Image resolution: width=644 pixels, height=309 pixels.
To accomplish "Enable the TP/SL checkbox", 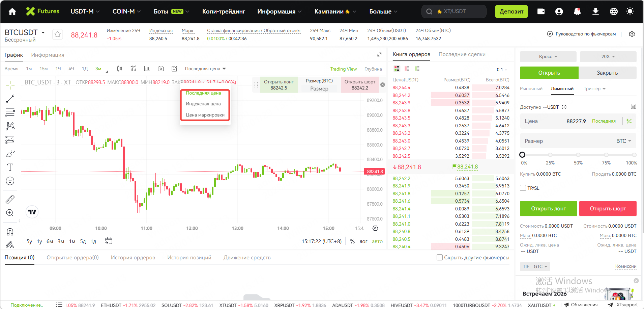I will tap(523, 188).
